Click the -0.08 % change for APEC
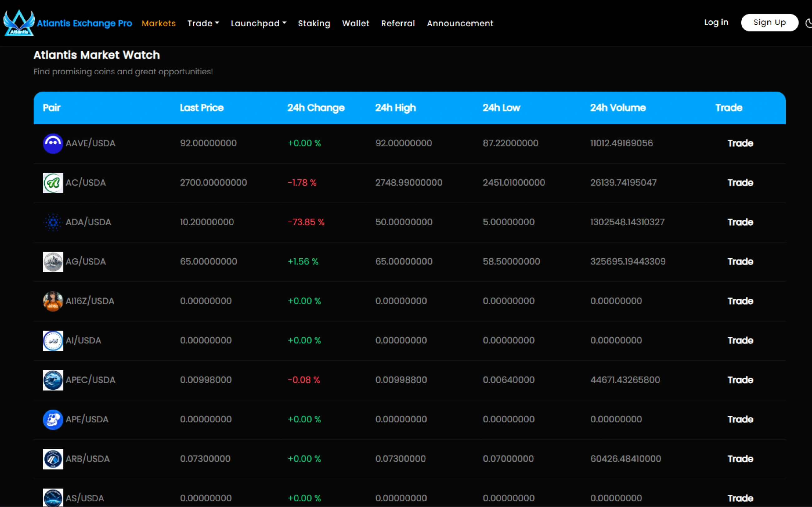Screen dimensions: 812x507 [304, 380]
